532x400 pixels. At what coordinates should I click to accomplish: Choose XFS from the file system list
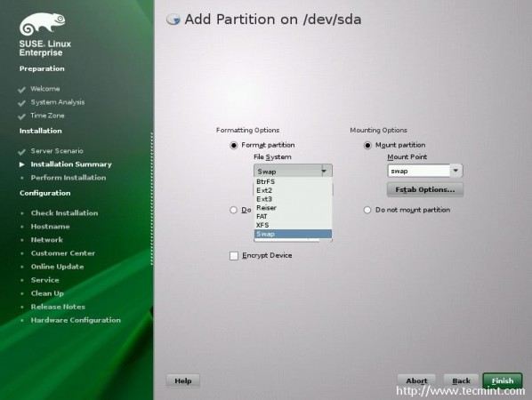click(294, 225)
